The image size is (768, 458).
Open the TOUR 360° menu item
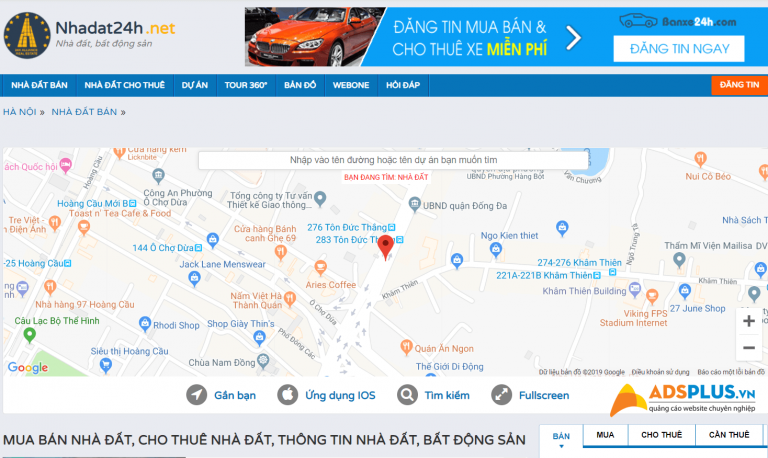[x=246, y=85]
